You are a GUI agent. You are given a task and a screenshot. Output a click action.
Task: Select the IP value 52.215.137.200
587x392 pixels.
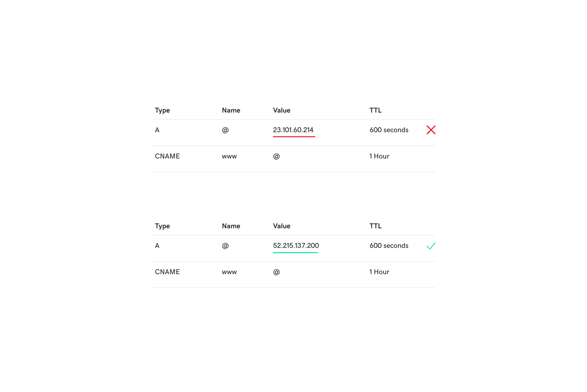point(296,245)
